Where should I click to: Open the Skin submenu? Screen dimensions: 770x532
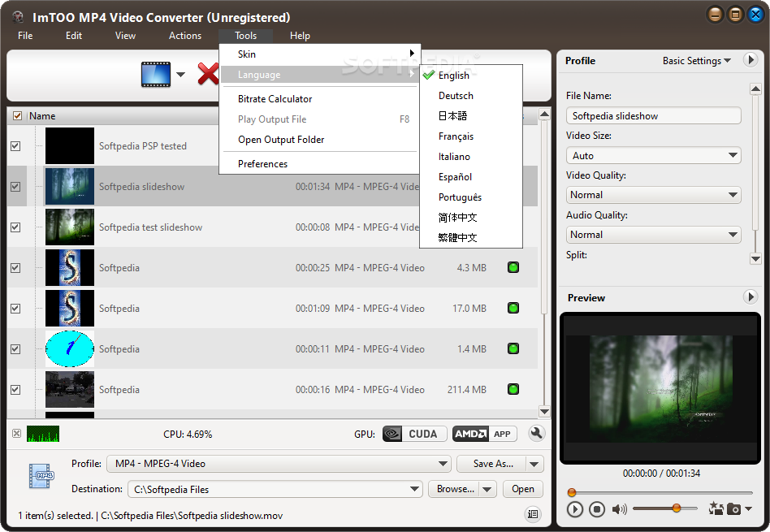(319, 54)
